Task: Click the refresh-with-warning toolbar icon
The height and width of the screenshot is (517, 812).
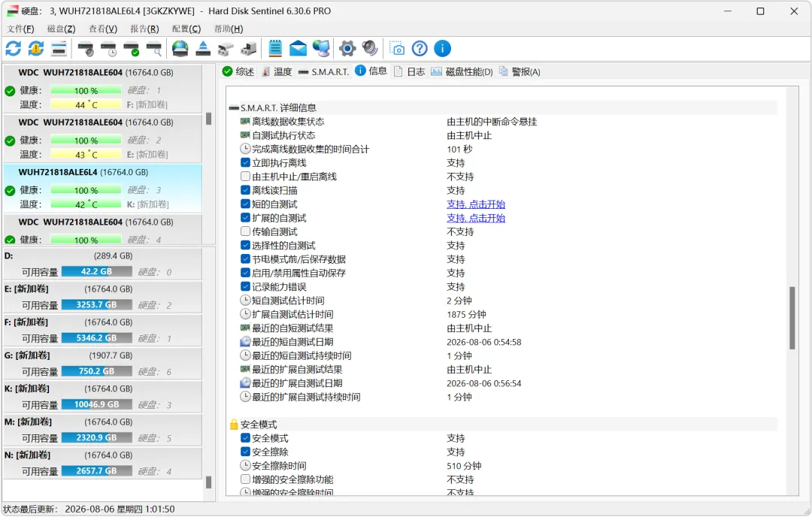Action: (36, 49)
